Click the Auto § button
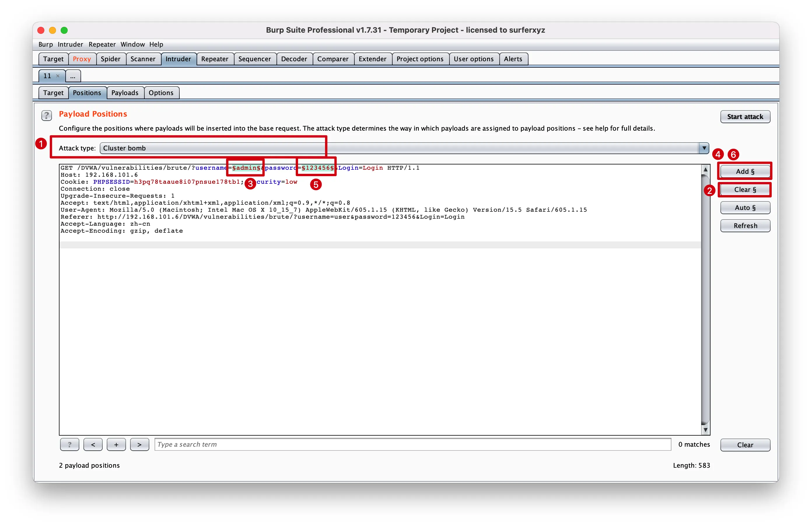This screenshot has width=812, height=526. click(745, 207)
